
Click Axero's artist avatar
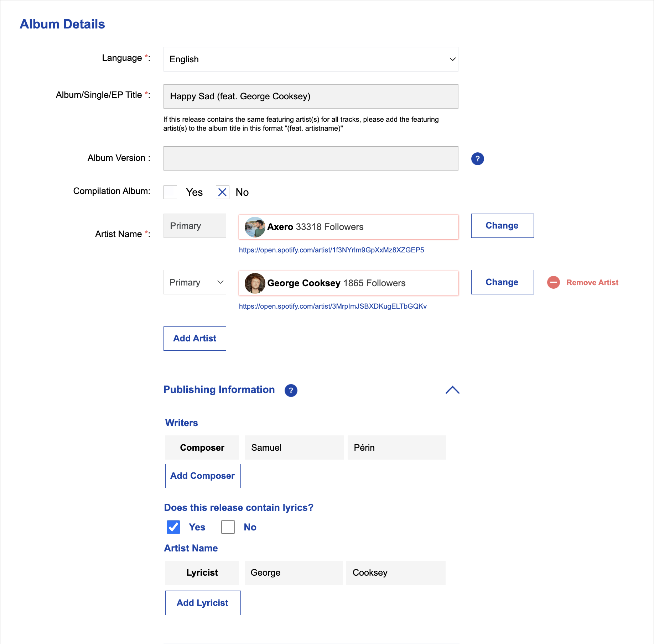pos(255,227)
